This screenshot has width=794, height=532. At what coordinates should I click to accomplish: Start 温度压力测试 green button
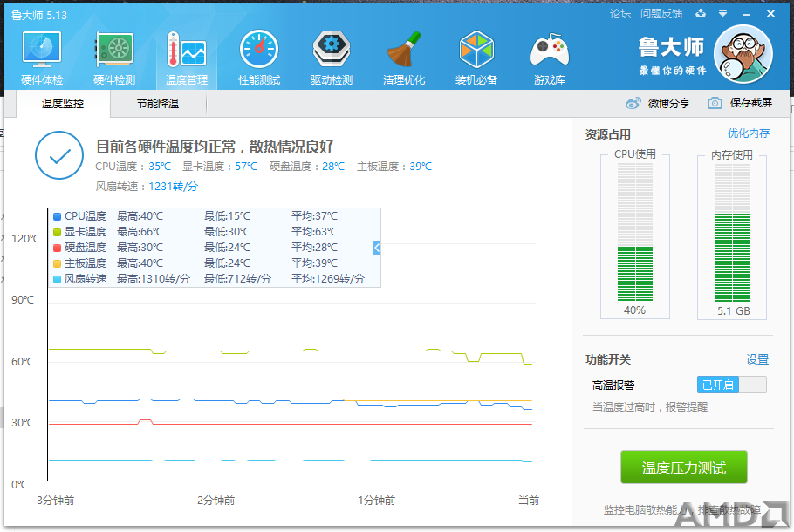click(684, 467)
